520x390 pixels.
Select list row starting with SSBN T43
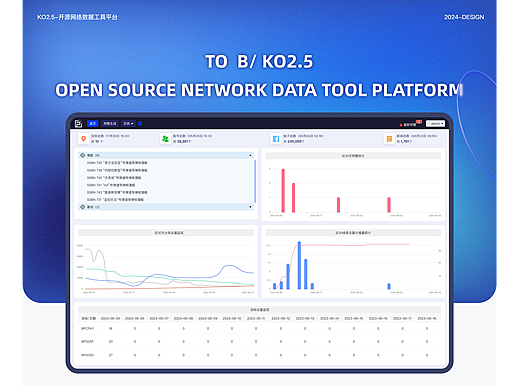click(166, 192)
